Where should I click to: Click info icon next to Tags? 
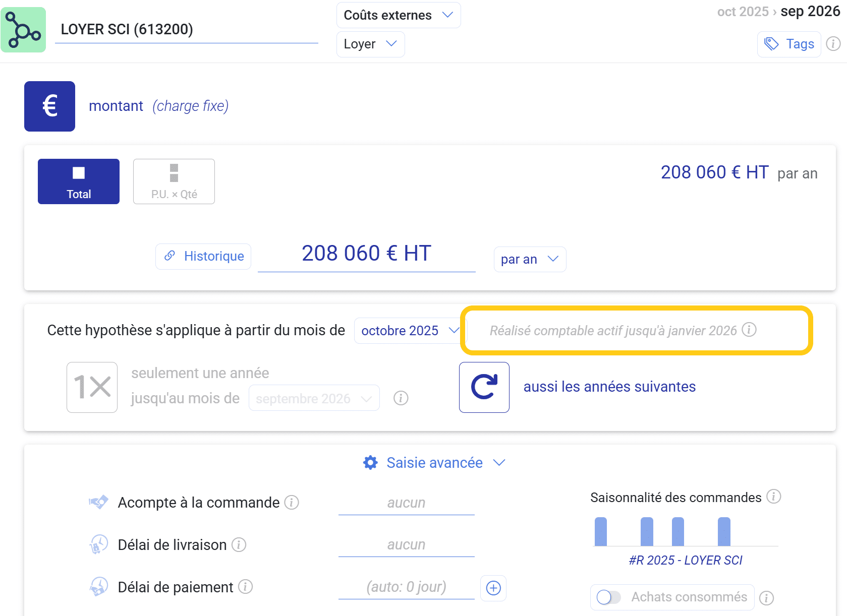833,44
